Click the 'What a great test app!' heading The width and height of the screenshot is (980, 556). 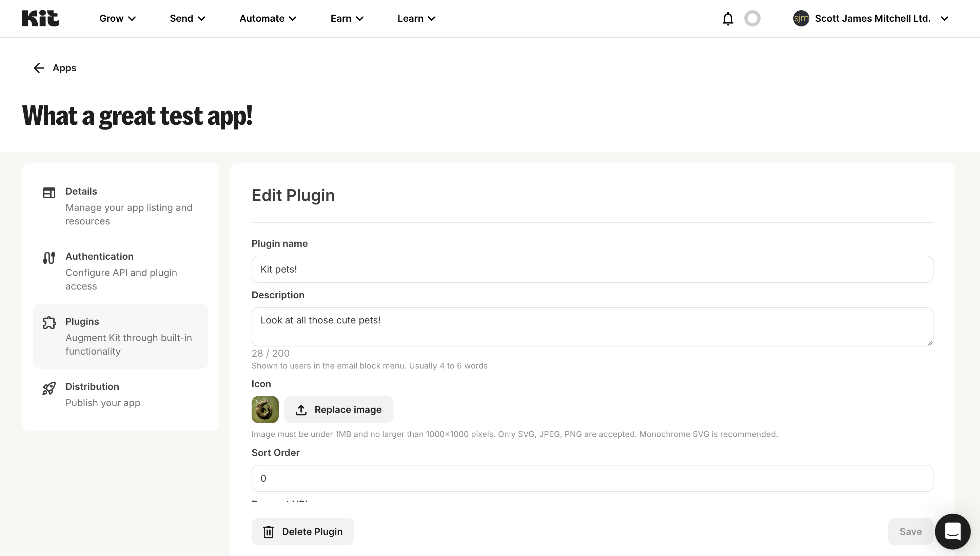137,116
